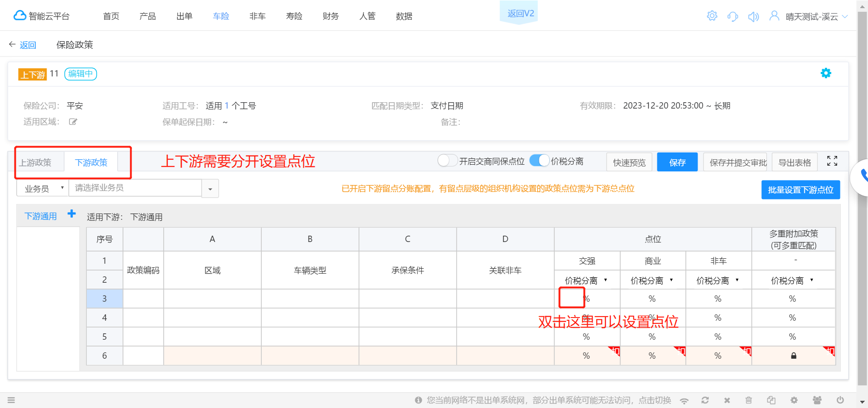Open the customer service headset icon
Image resolution: width=868 pixels, height=408 pixels.
733,17
